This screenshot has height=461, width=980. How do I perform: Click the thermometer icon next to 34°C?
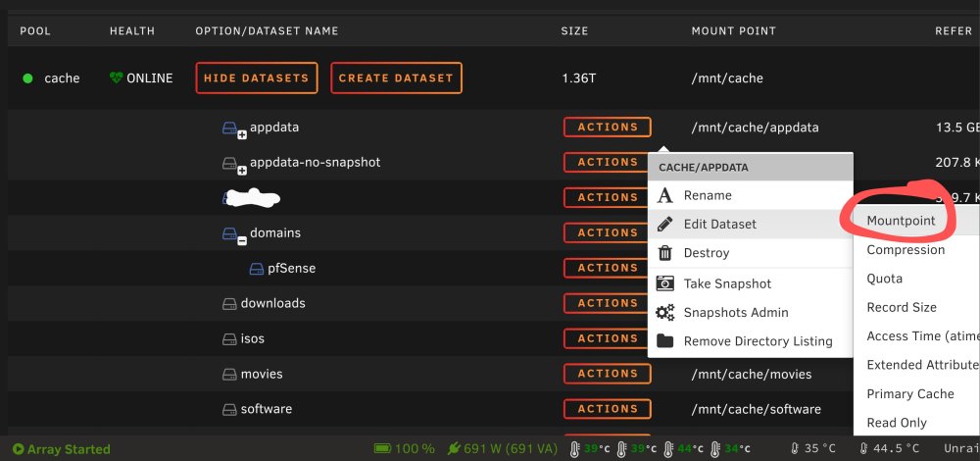pos(715,448)
